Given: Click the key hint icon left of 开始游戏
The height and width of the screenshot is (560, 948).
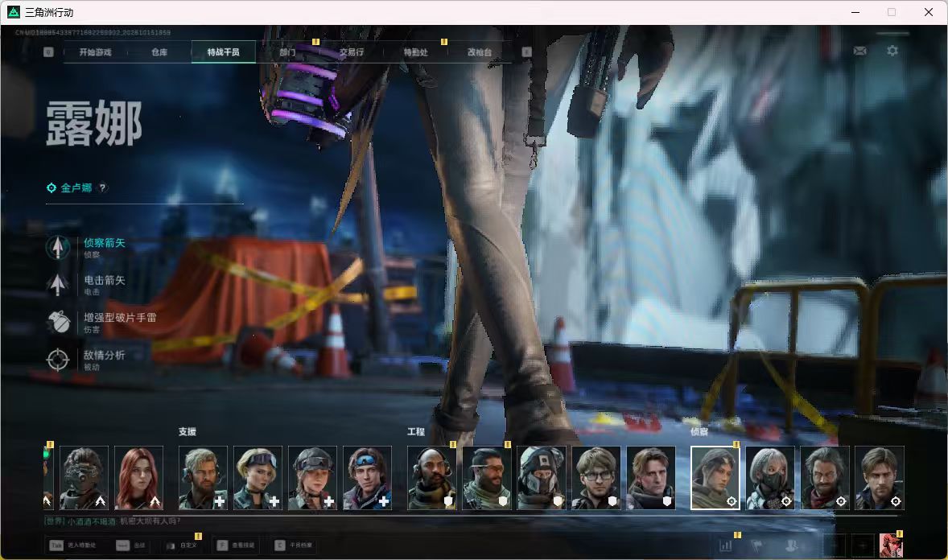Looking at the screenshot, I should click(49, 52).
